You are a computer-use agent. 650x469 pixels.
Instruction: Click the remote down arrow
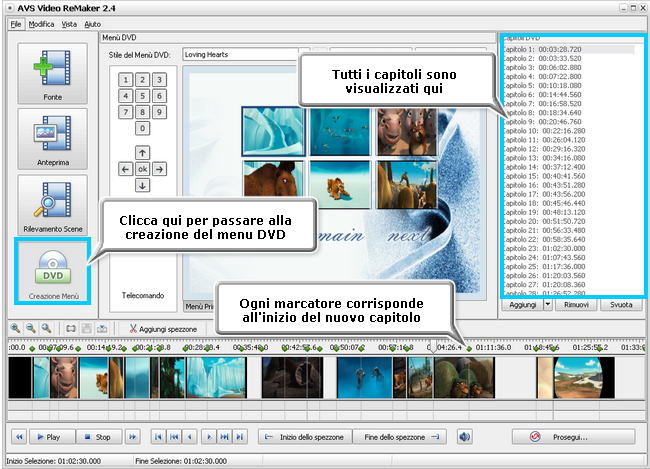tap(142, 185)
